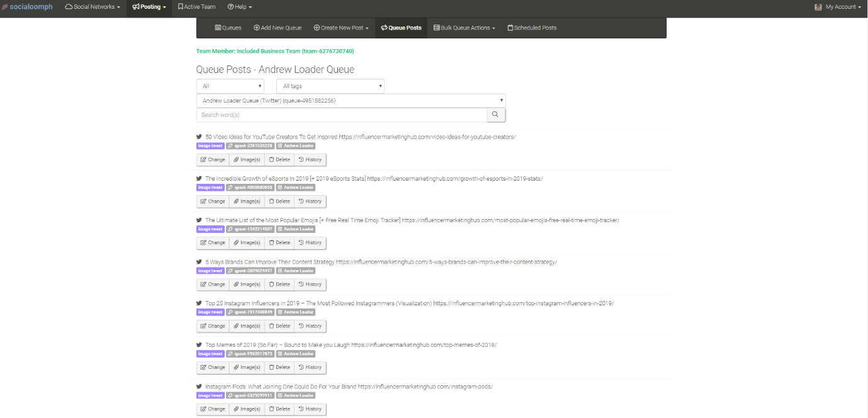Delete the eSports growth post
868x418 pixels.
(279, 201)
